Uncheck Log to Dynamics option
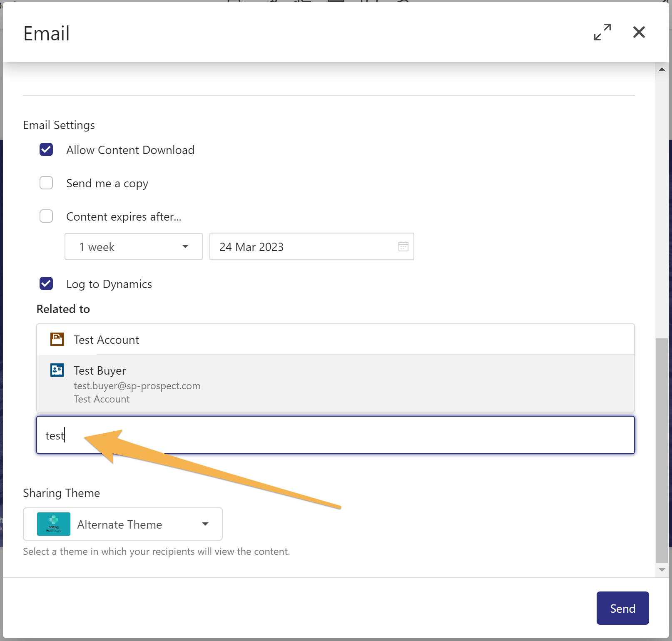Screen dimensions: 672x641 tap(46, 283)
